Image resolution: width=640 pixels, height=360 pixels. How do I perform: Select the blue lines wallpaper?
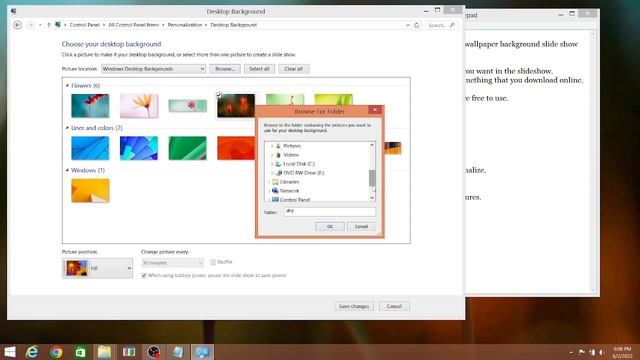pyautogui.click(x=90, y=148)
